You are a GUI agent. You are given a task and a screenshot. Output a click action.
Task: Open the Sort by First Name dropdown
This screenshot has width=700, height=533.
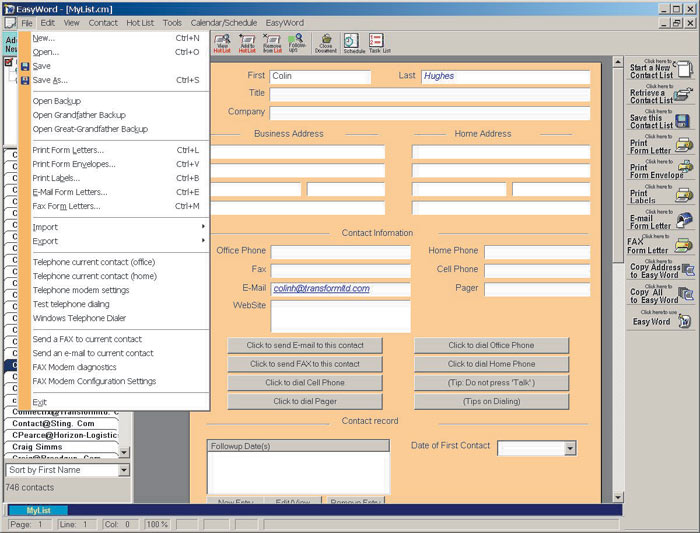coord(124,470)
